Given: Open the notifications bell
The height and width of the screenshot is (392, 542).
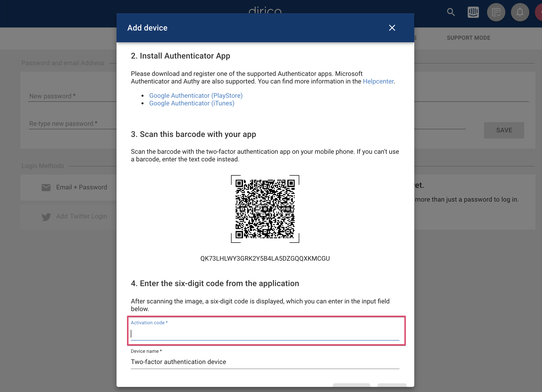Looking at the screenshot, I should (x=520, y=12).
